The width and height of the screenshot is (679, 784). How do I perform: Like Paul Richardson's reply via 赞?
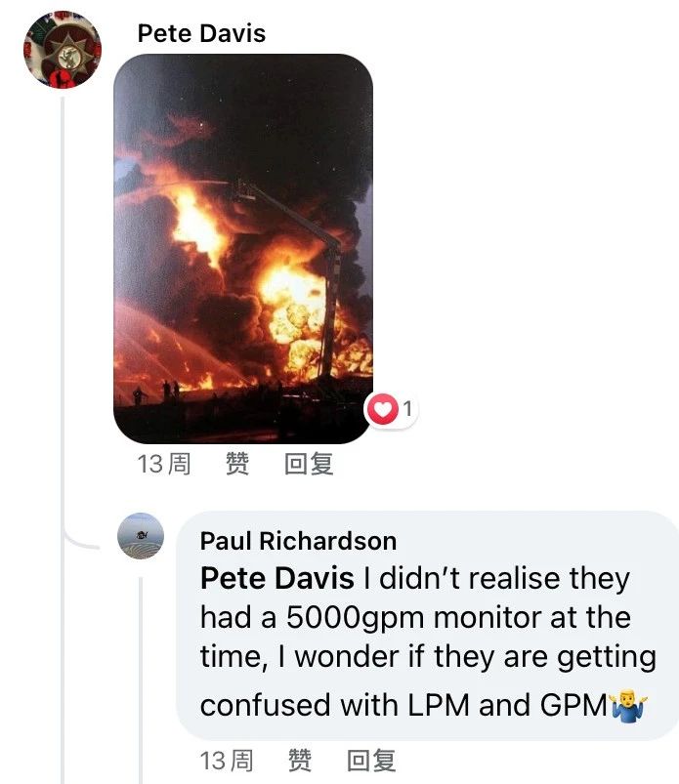(x=300, y=761)
